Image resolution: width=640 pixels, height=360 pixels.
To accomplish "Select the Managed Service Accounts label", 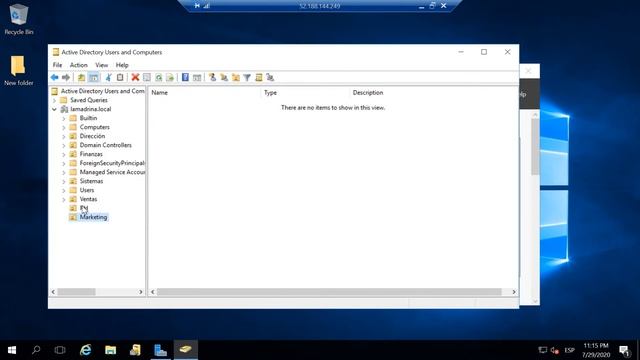I will click(x=112, y=172).
